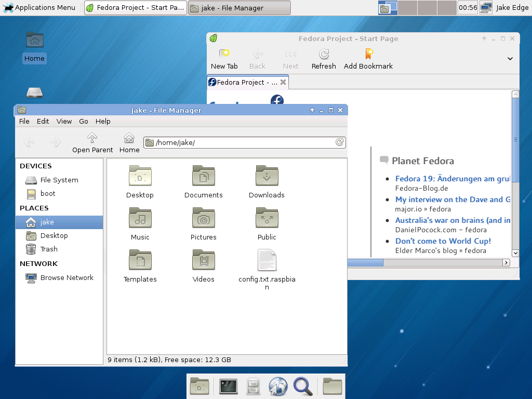This screenshot has width=532, height=399.
Task: Reload the /home/jake/ location bar
Action: click(339, 142)
